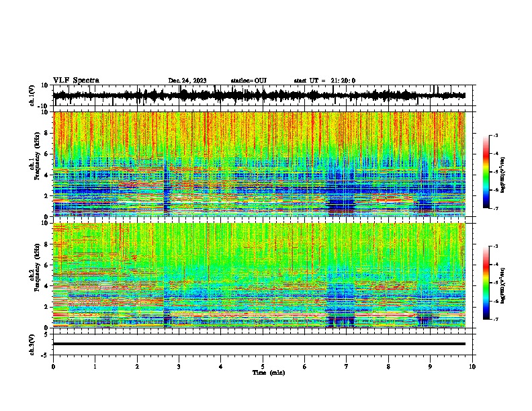Select ch.1 "Frequency (kHz)" axis label
Viewport: 532px width, 411px height.
click(37, 156)
